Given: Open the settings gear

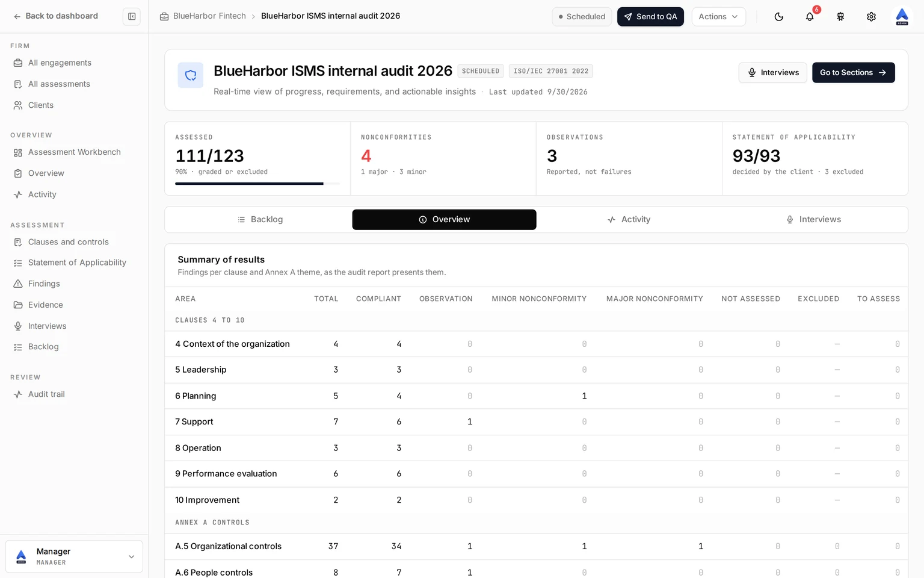Looking at the screenshot, I should 871,16.
